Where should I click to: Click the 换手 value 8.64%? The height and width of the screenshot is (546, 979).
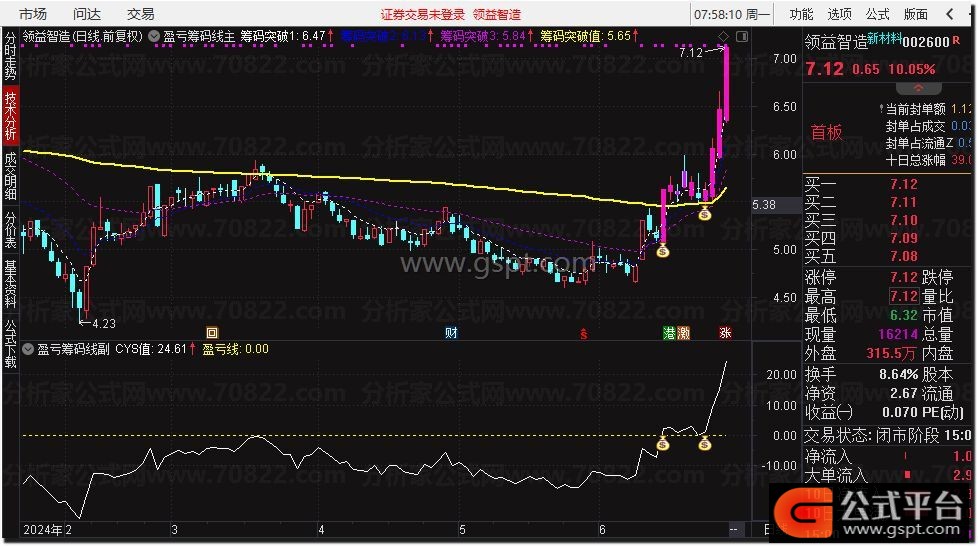898,375
